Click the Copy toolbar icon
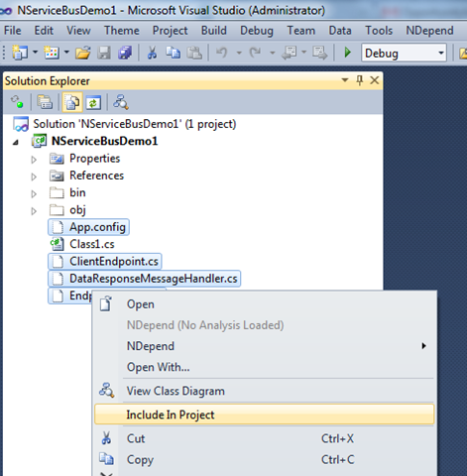 click(x=173, y=53)
